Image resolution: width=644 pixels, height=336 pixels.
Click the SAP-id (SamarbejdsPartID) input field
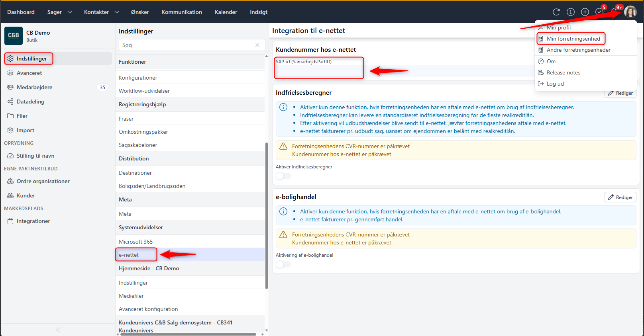pyautogui.click(x=319, y=71)
